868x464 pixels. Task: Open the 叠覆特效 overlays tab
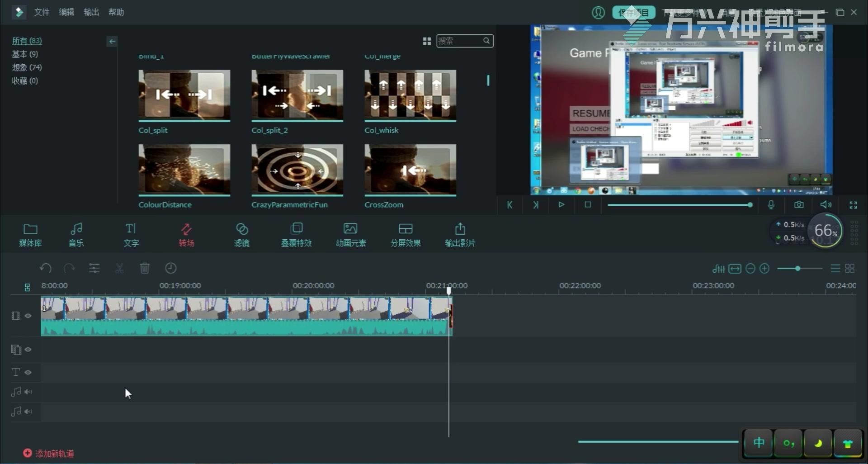[x=297, y=235]
